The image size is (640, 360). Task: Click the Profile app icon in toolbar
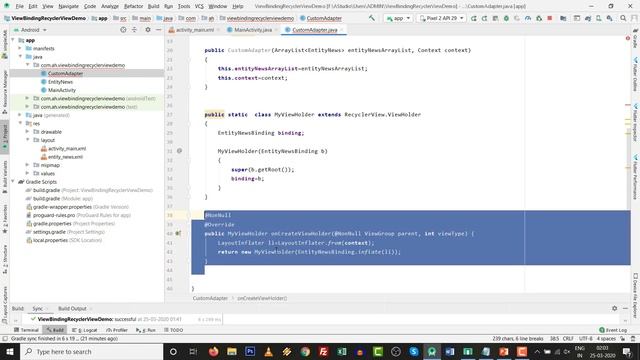coord(528,18)
